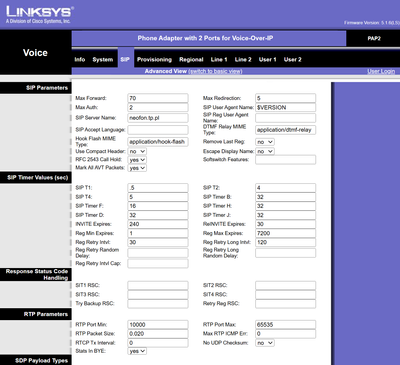The image size is (400, 365).
Task: Click the Max Forward input field
Action: [158, 98]
